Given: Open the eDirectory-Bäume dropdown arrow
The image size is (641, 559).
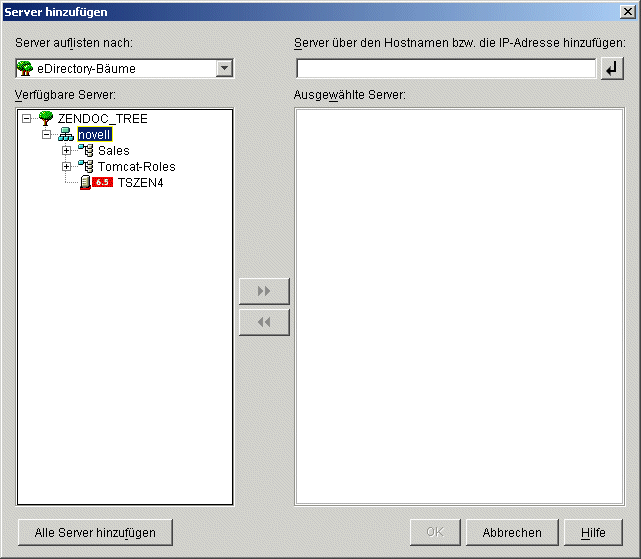Looking at the screenshot, I should click(224, 68).
